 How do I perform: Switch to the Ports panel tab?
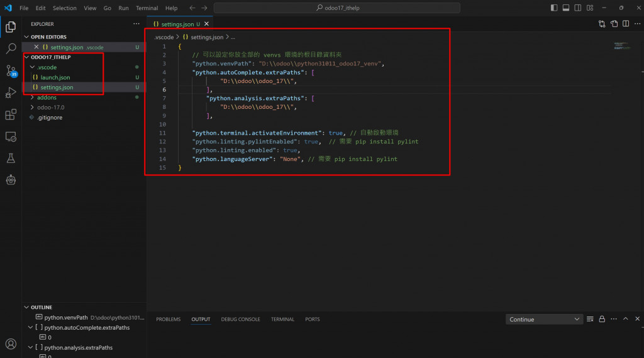pyautogui.click(x=312, y=319)
